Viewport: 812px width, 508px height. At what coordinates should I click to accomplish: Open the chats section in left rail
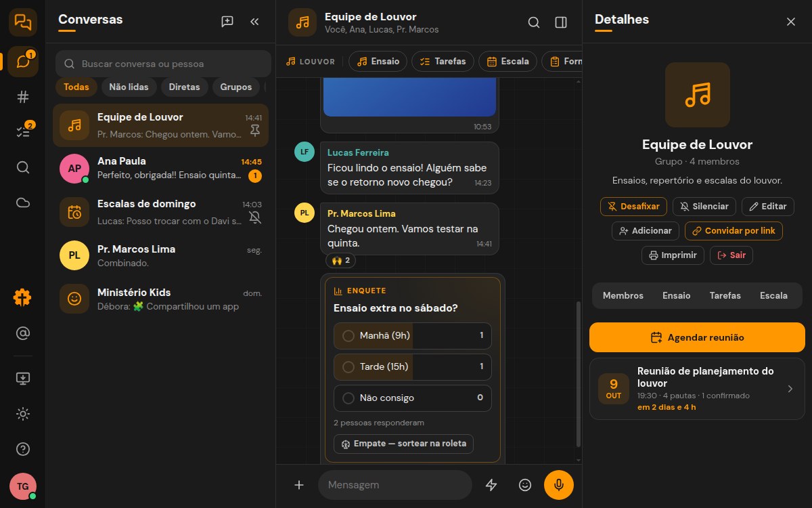click(23, 62)
